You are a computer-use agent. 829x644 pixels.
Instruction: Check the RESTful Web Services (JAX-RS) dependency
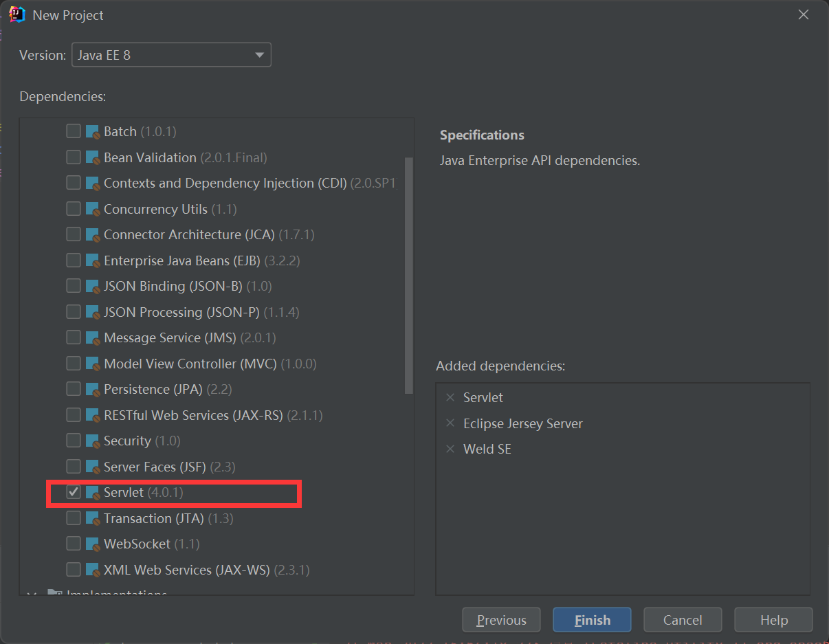[x=74, y=415]
